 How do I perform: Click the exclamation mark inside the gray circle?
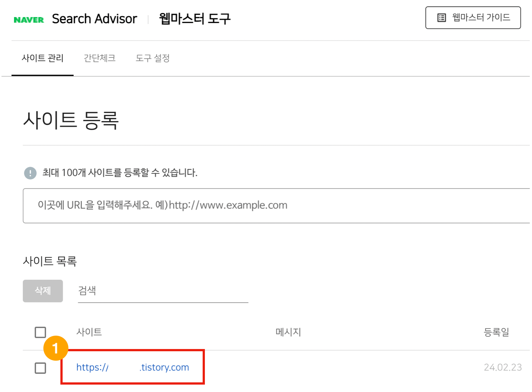click(x=30, y=173)
